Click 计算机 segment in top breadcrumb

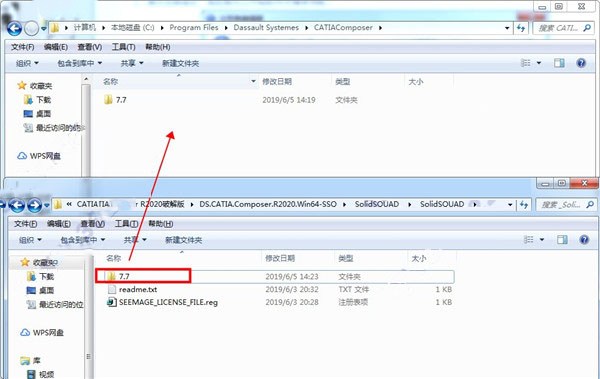click(x=85, y=28)
